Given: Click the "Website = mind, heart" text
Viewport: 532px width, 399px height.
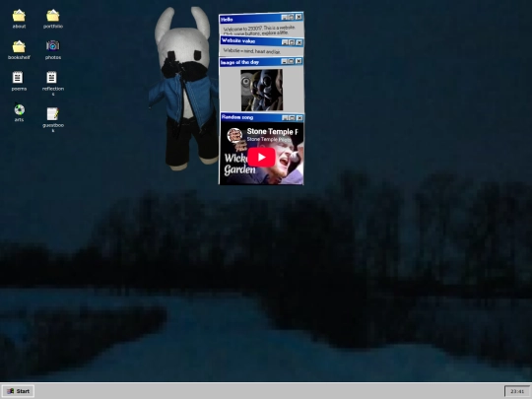Looking at the screenshot, I should click(251, 51).
